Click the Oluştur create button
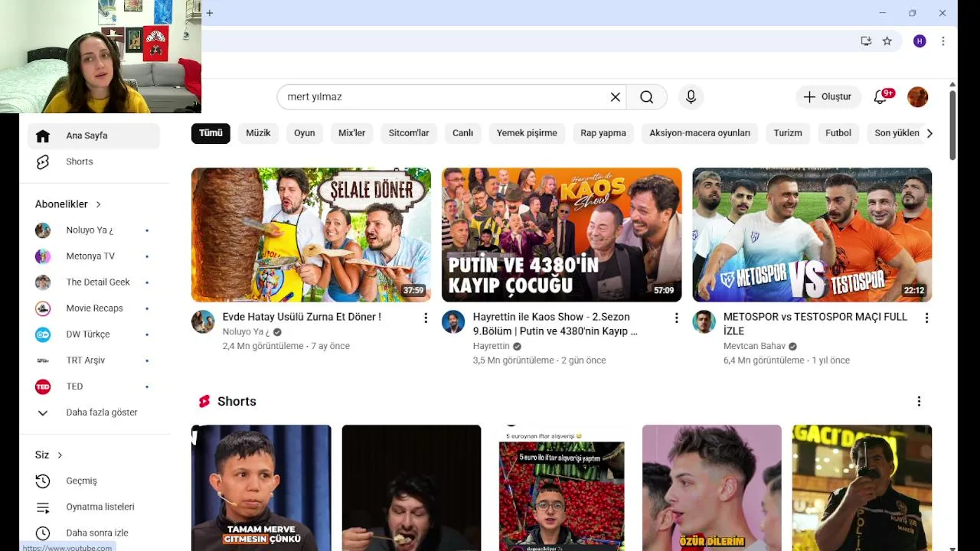Image resolution: width=980 pixels, height=551 pixels. click(x=827, y=97)
